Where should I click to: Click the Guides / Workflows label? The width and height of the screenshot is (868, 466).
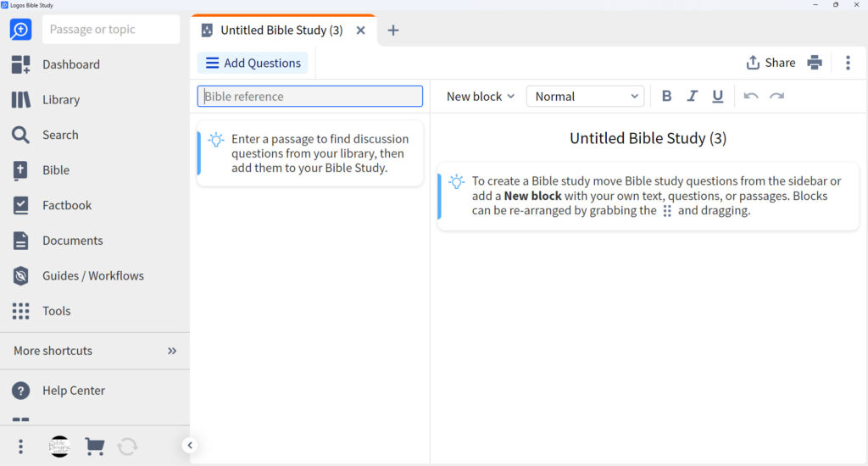coord(93,275)
